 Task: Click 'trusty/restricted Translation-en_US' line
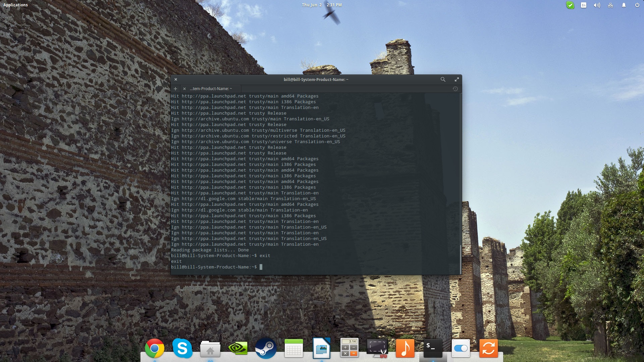click(x=258, y=136)
